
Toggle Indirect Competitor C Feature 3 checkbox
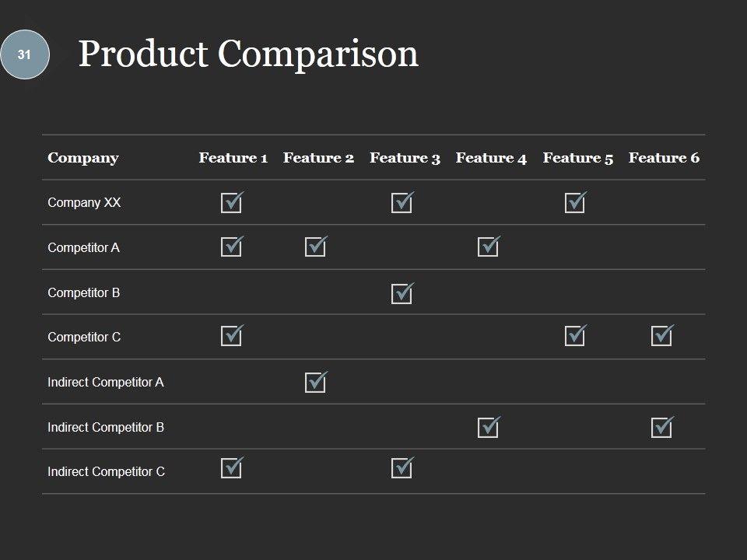(x=402, y=468)
